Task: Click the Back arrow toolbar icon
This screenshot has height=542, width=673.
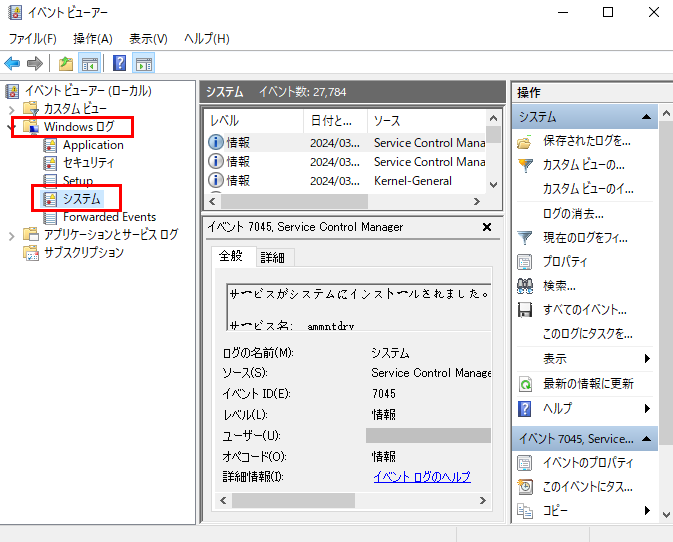Action: pyautogui.click(x=12, y=64)
